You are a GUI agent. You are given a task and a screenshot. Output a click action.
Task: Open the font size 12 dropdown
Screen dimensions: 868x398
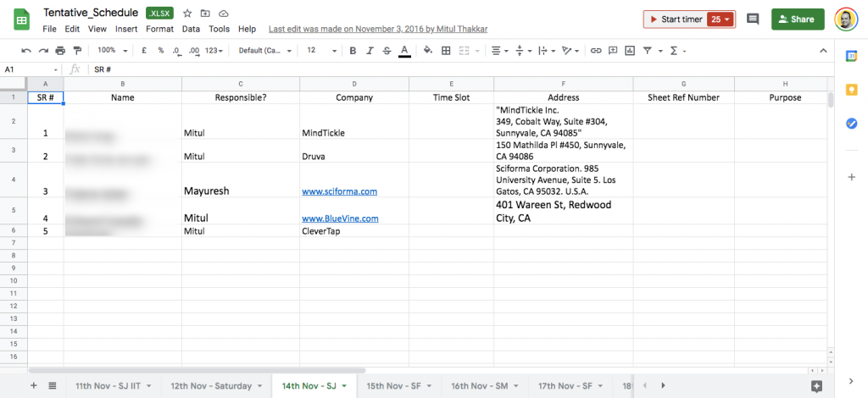coord(321,50)
